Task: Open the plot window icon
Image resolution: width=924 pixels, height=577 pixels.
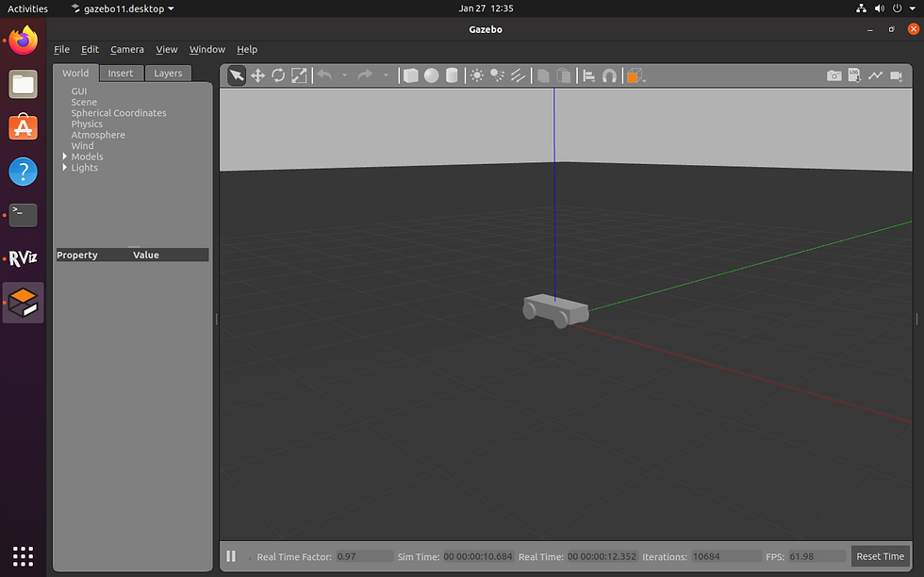Action: click(x=875, y=75)
